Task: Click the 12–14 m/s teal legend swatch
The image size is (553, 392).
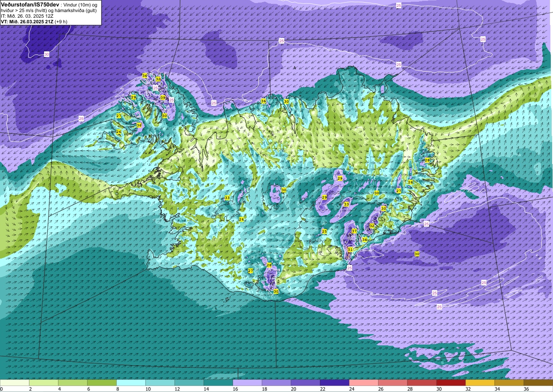Action: click(189, 383)
